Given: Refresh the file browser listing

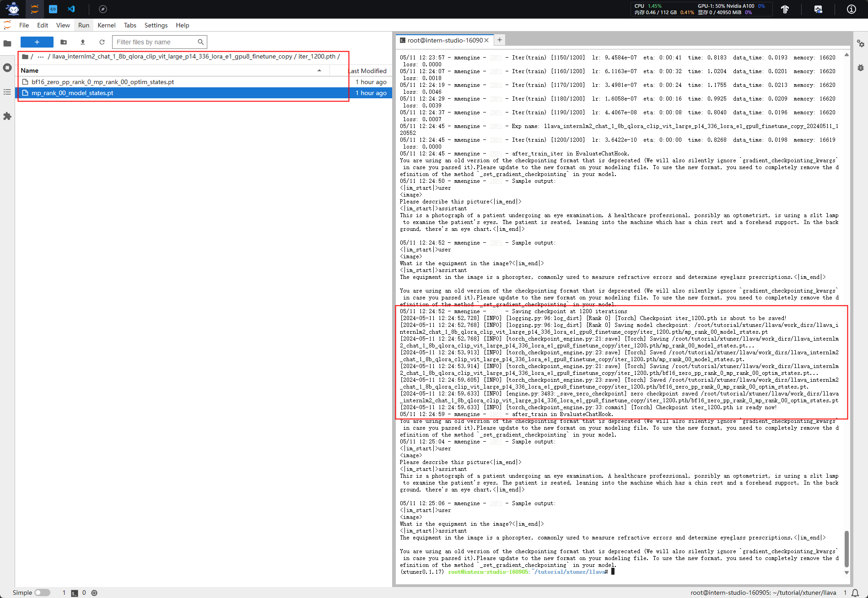Looking at the screenshot, I should [102, 42].
